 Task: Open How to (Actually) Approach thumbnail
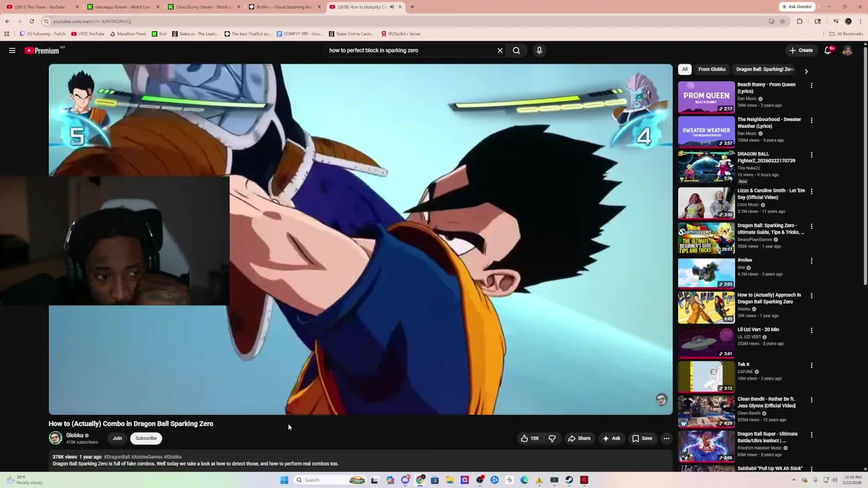point(706,307)
